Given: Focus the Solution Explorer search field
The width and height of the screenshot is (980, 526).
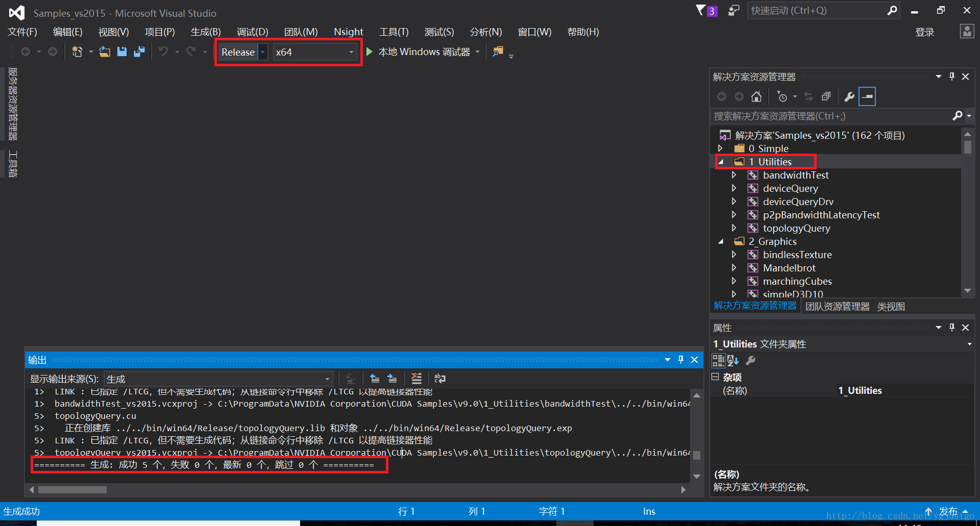Looking at the screenshot, I should pyautogui.click(x=831, y=116).
